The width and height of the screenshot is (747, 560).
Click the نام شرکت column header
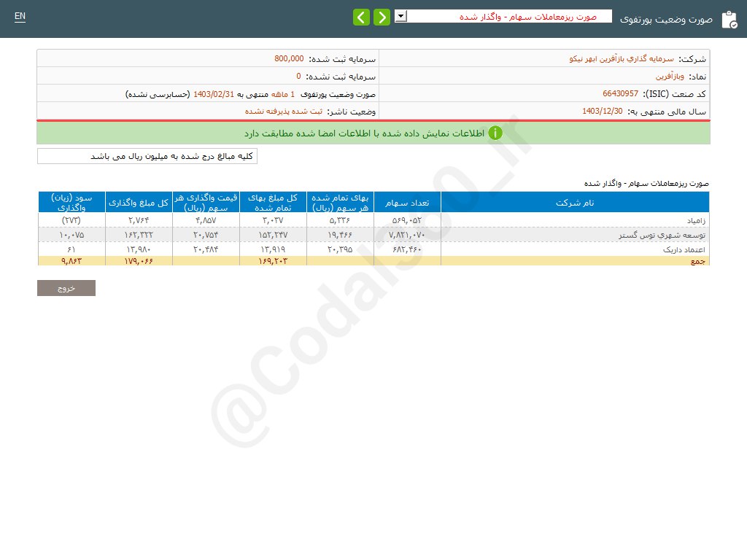click(576, 202)
